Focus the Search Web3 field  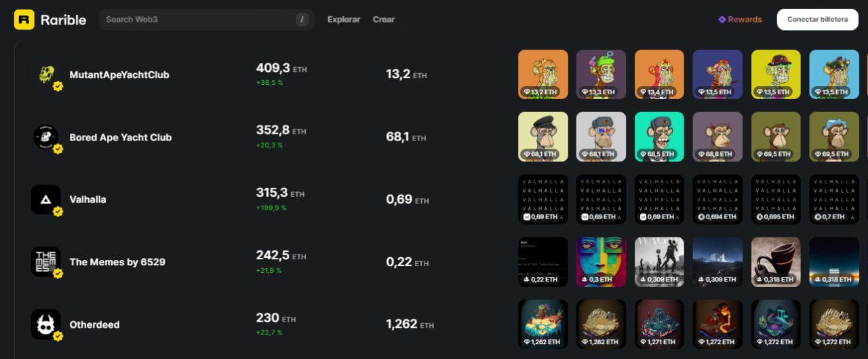[x=207, y=20]
